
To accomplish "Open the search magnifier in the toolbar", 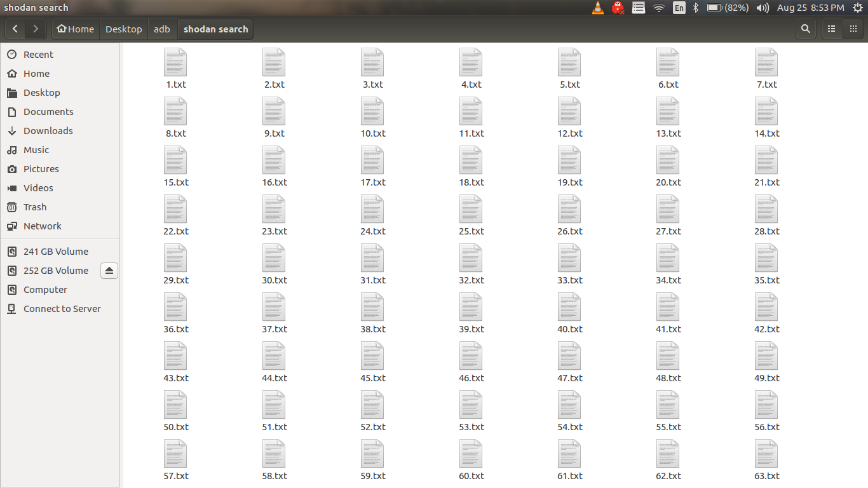I will (x=806, y=29).
